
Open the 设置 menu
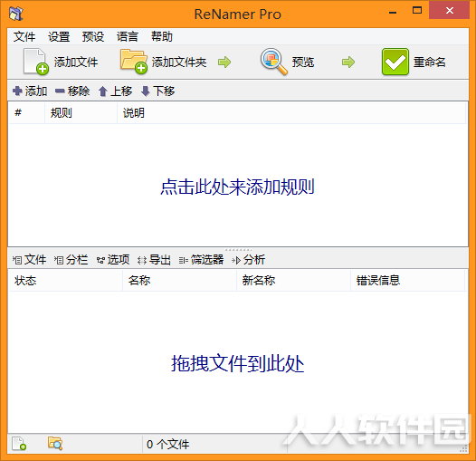pos(59,37)
